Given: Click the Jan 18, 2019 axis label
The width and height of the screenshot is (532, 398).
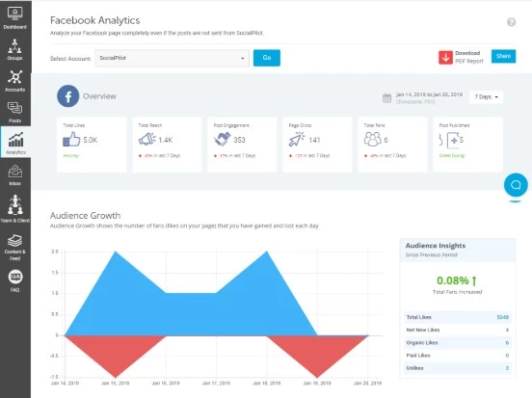Looking at the screenshot, I should pos(267,384).
